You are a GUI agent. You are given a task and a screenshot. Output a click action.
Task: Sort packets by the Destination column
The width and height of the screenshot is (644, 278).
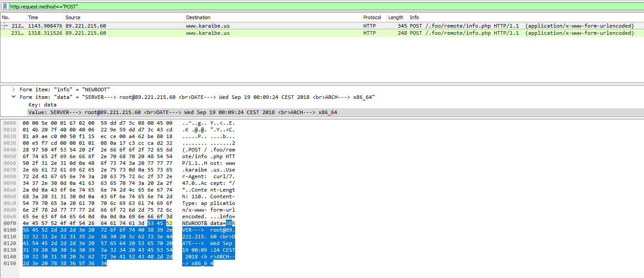[273, 17]
